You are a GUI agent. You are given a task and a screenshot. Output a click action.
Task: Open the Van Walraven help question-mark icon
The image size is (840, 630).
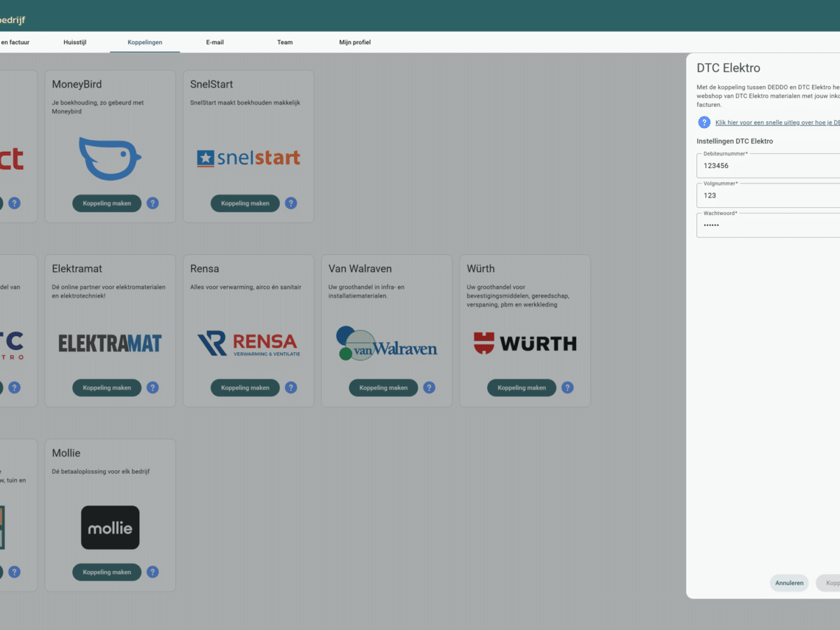[429, 388]
